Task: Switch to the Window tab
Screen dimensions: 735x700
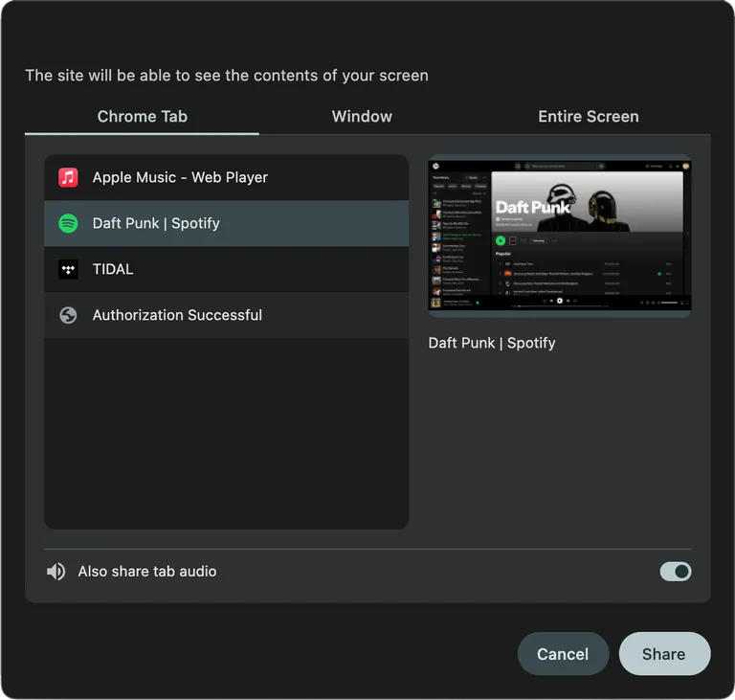Action: (x=362, y=117)
